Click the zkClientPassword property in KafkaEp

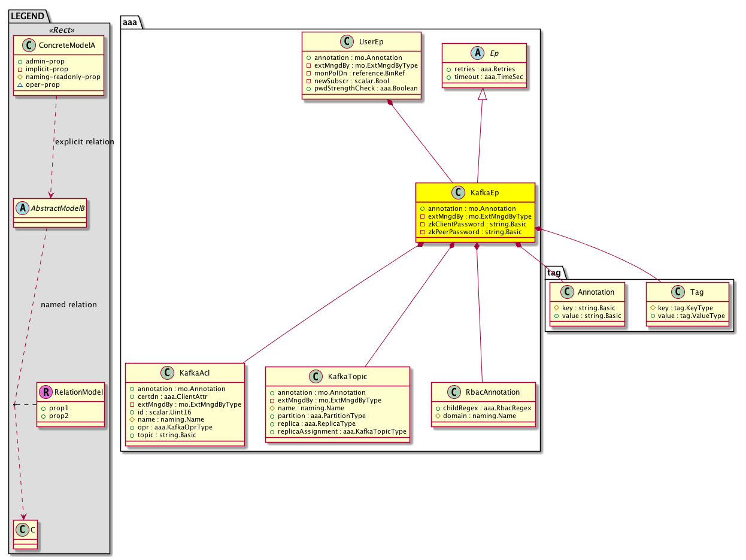click(x=473, y=224)
